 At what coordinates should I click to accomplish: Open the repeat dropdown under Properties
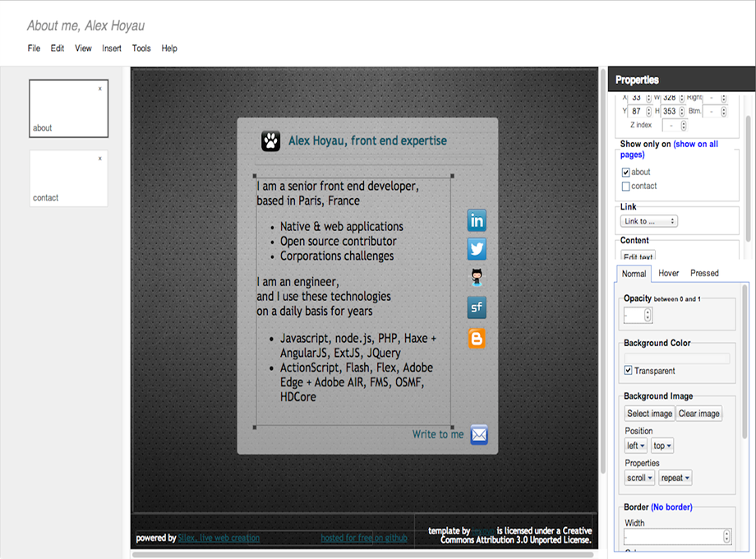coord(675,477)
